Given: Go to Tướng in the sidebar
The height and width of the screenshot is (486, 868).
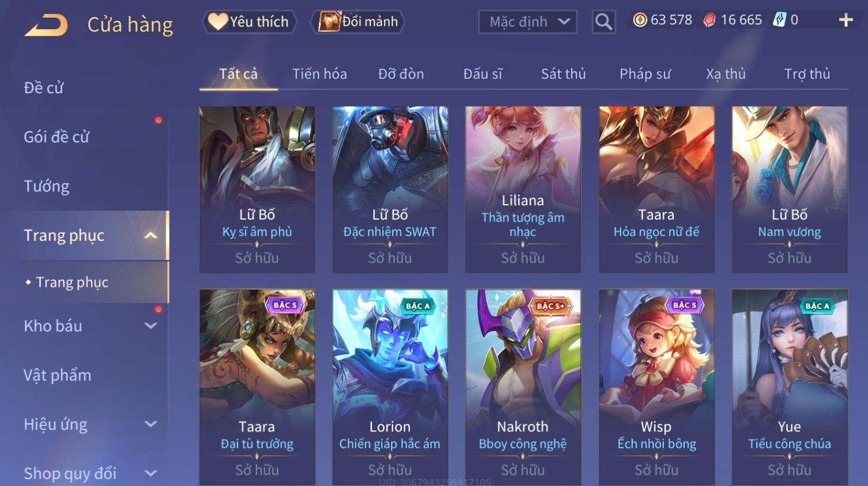Looking at the screenshot, I should tap(46, 186).
